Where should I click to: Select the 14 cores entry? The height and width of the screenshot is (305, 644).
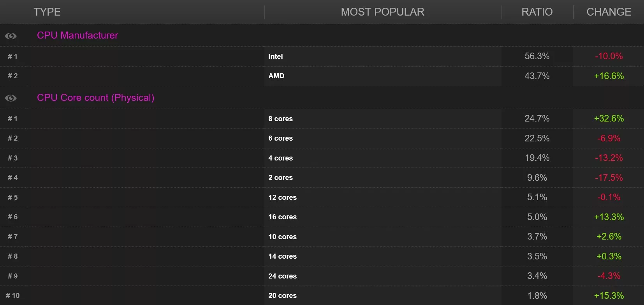click(x=283, y=256)
